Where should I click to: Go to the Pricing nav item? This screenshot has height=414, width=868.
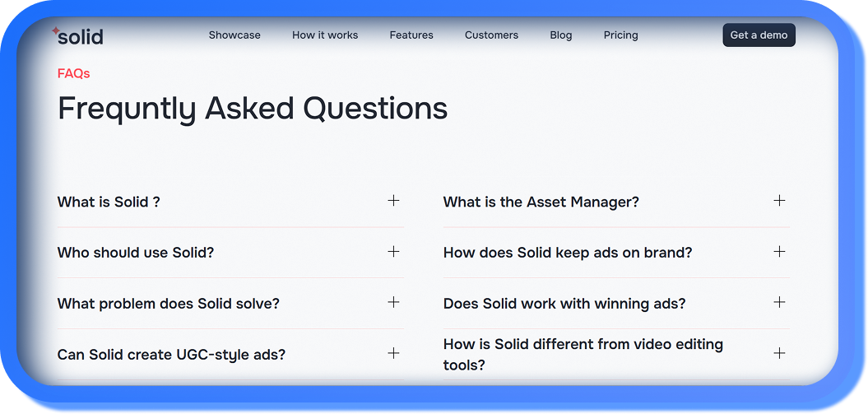click(620, 35)
